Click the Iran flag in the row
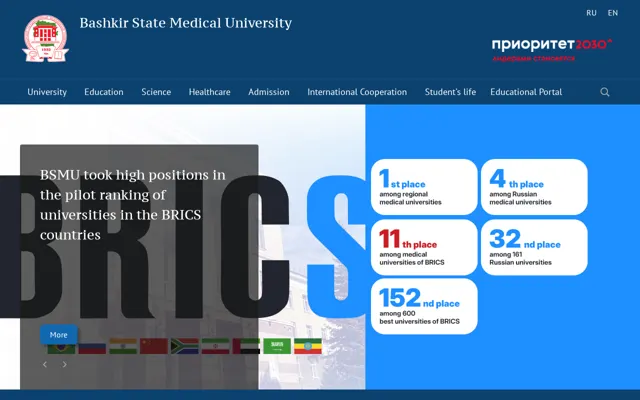The width and height of the screenshot is (640, 400). [216, 346]
